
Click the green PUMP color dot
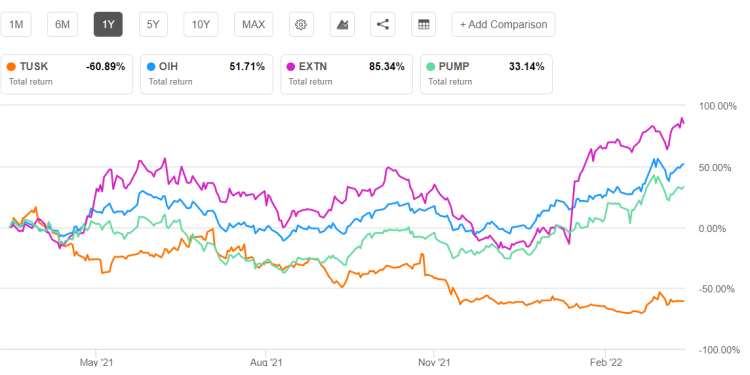431,67
